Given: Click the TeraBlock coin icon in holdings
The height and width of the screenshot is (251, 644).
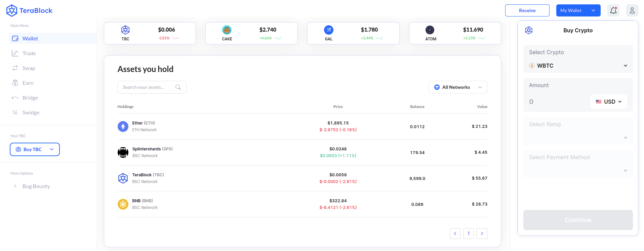Looking at the screenshot, I should coord(123,178).
